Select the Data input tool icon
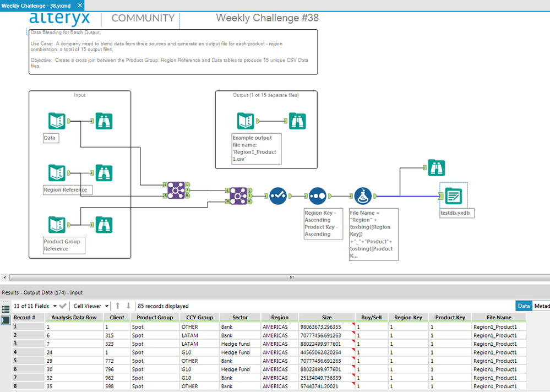The width and height of the screenshot is (550, 392). [57, 121]
